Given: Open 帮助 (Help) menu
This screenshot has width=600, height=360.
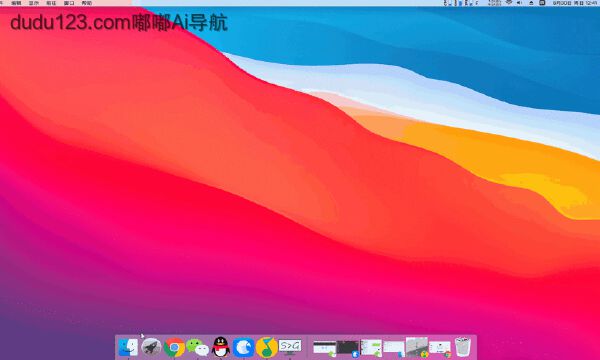Looking at the screenshot, I should click(86, 3).
